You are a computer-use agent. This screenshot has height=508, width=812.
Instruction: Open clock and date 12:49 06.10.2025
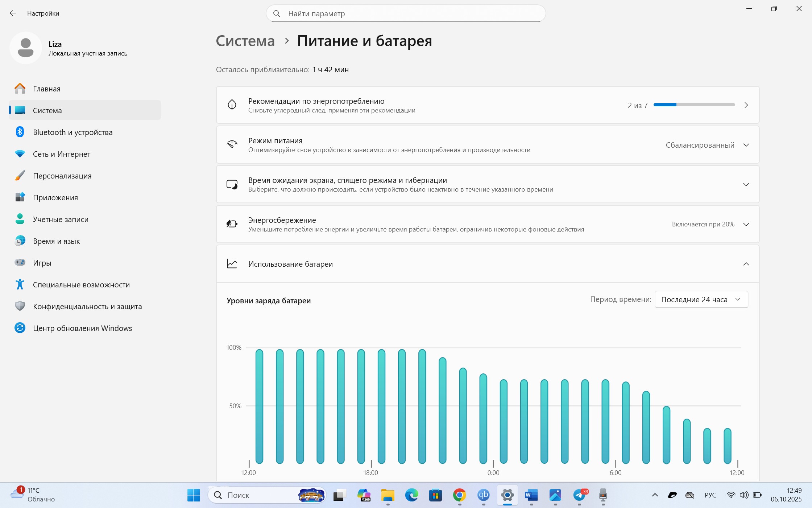point(786,495)
